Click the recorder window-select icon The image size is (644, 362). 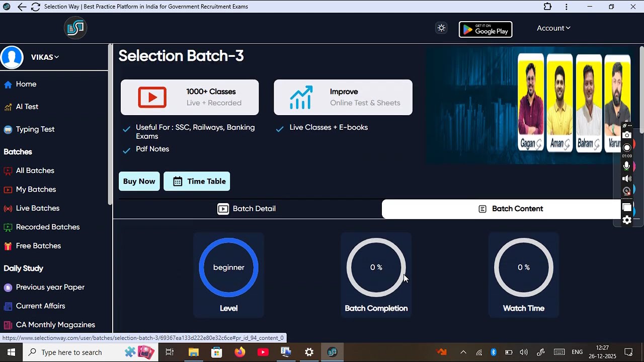pos(627,207)
